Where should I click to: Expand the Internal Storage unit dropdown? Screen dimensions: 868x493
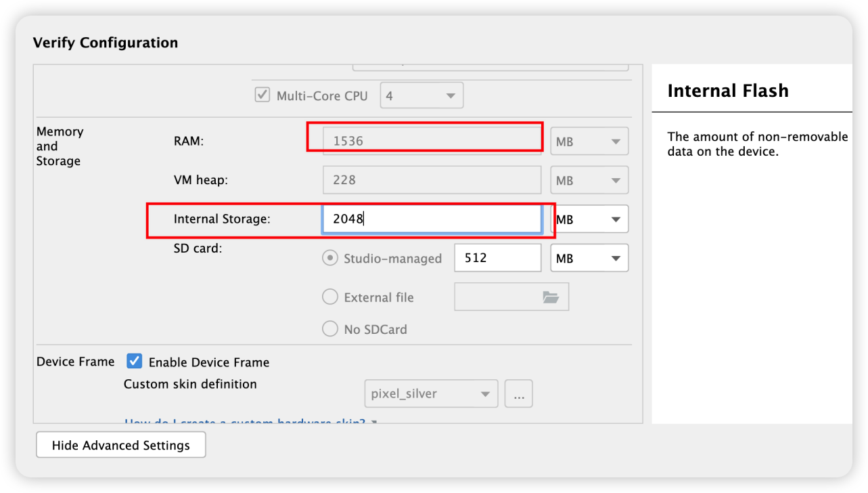click(x=589, y=219)
